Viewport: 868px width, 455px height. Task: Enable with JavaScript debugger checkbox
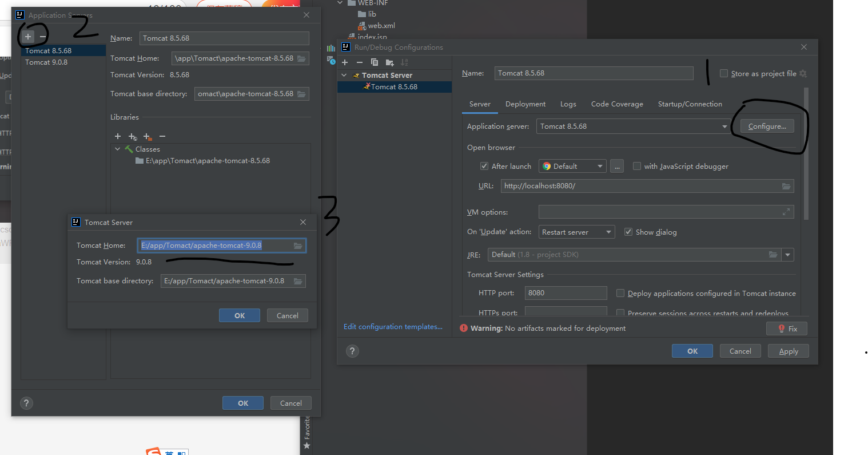(x=637, y=166)
